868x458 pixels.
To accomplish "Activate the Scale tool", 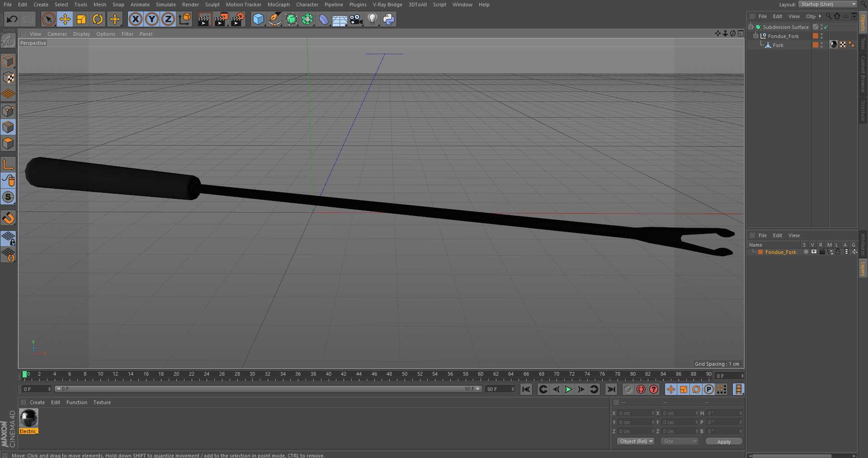I will click(x=81, y=19).
